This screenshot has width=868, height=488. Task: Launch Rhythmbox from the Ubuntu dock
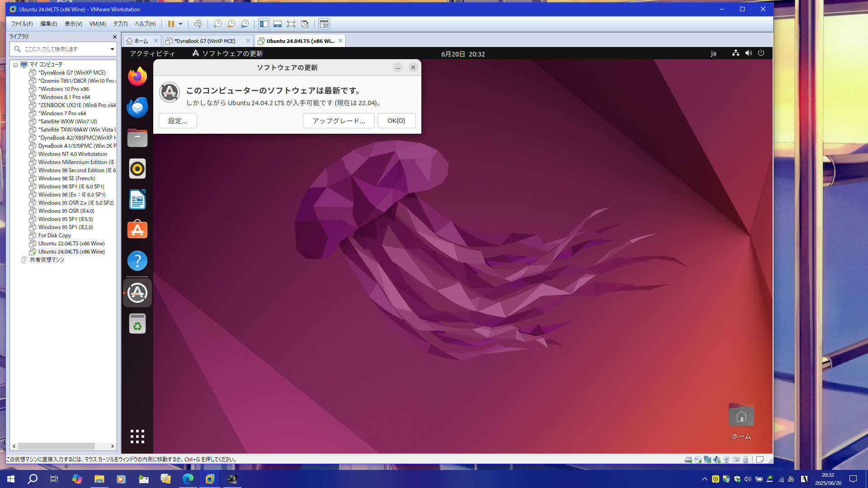pos(137,169)
